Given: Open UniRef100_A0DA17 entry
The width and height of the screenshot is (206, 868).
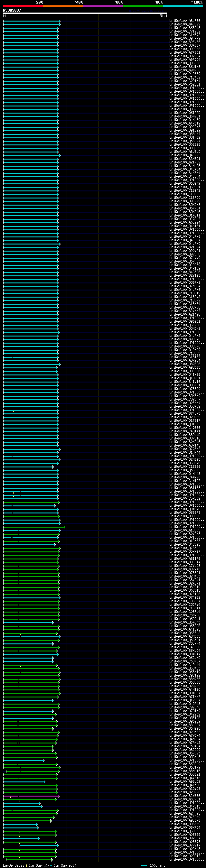Looking at the screenshot, I should coord(185,856).
